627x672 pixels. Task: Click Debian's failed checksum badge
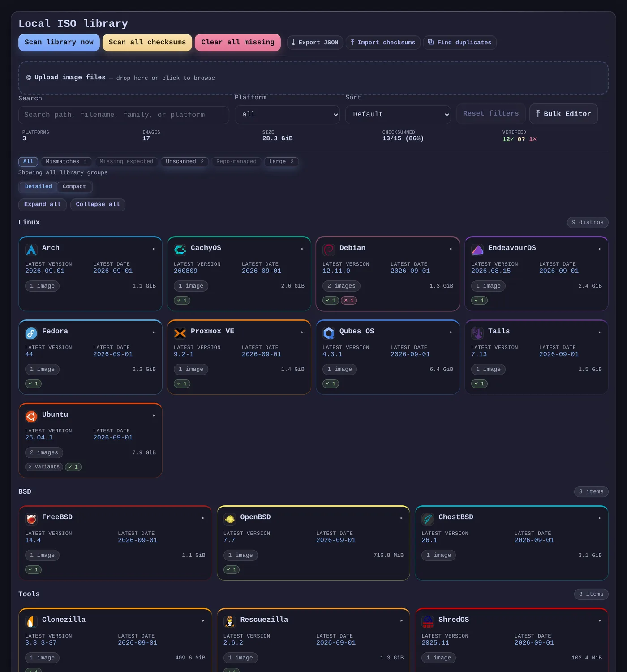coord(349,301)
